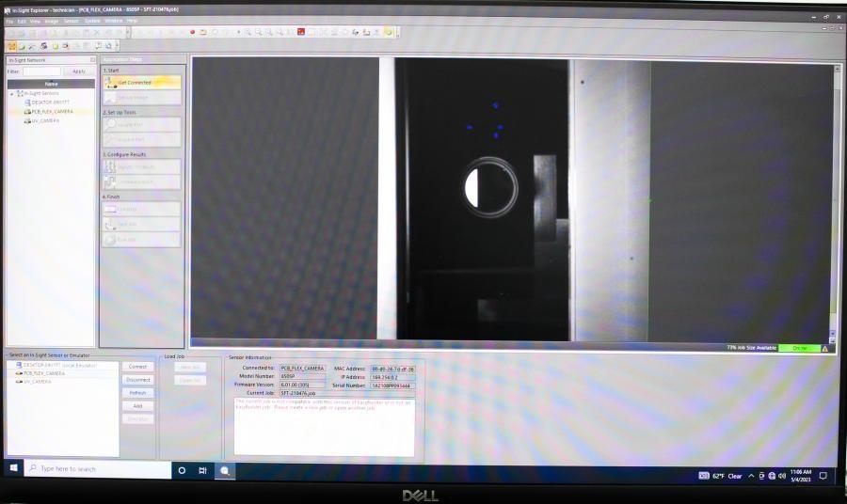847x504 pixels.
Task: Click the Cortana circle icon on taskbar
Action: [x=182, y=470]
